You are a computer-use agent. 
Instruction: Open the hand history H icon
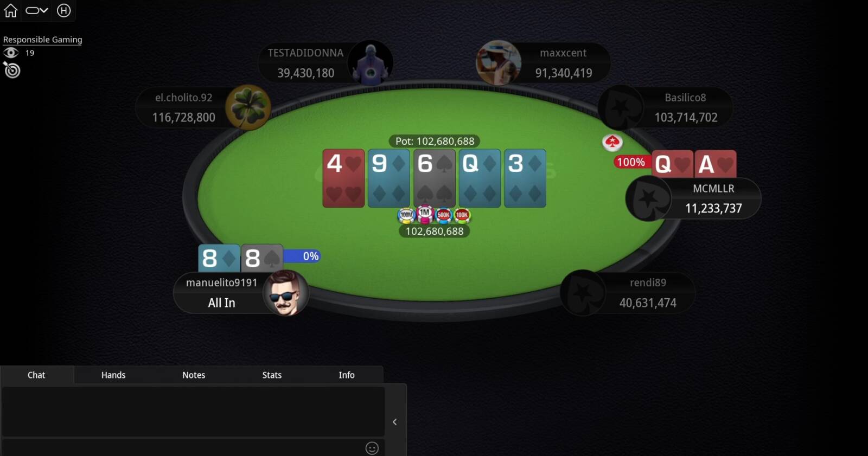tap(63, 10)
